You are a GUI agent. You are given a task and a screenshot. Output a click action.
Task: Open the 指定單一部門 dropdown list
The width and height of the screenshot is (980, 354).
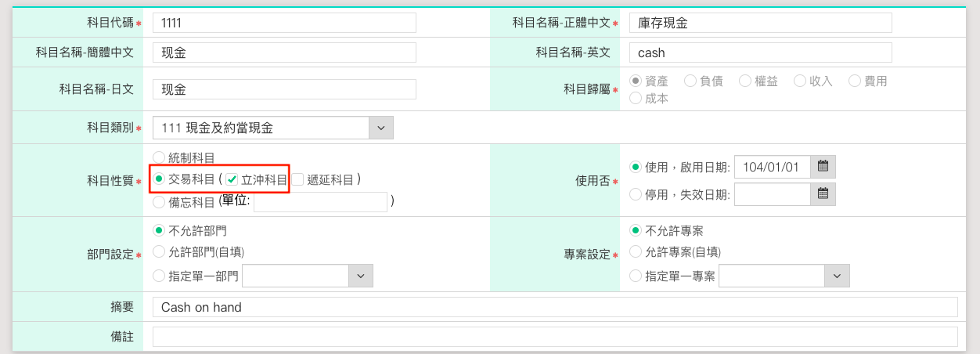(x=360, y=276)
